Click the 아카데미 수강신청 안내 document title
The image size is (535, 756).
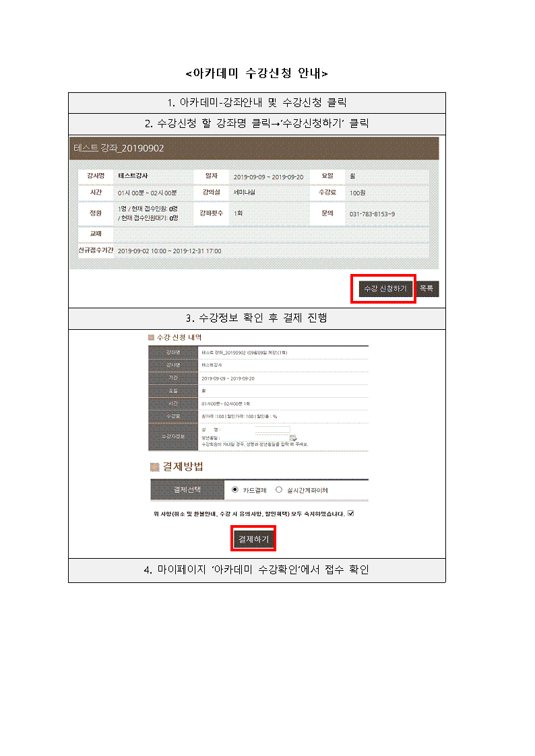(x=257, y=73)
